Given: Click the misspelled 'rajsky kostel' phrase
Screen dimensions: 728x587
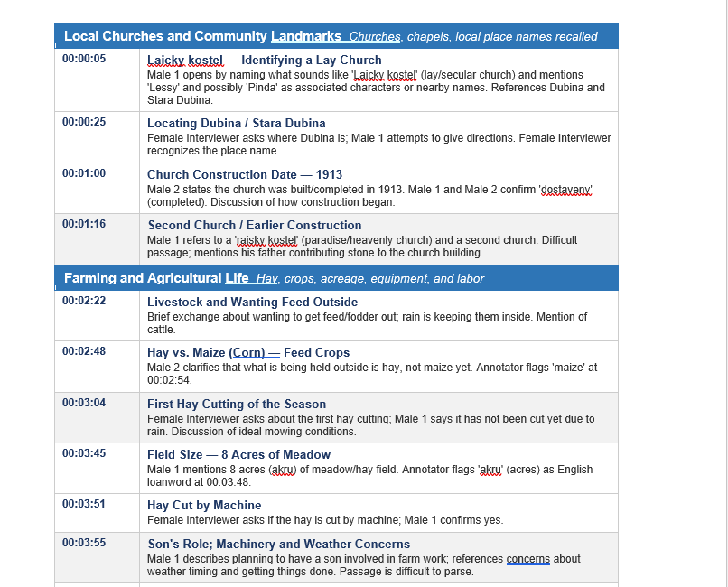Looking at the screenshot, I should point(267,240).
